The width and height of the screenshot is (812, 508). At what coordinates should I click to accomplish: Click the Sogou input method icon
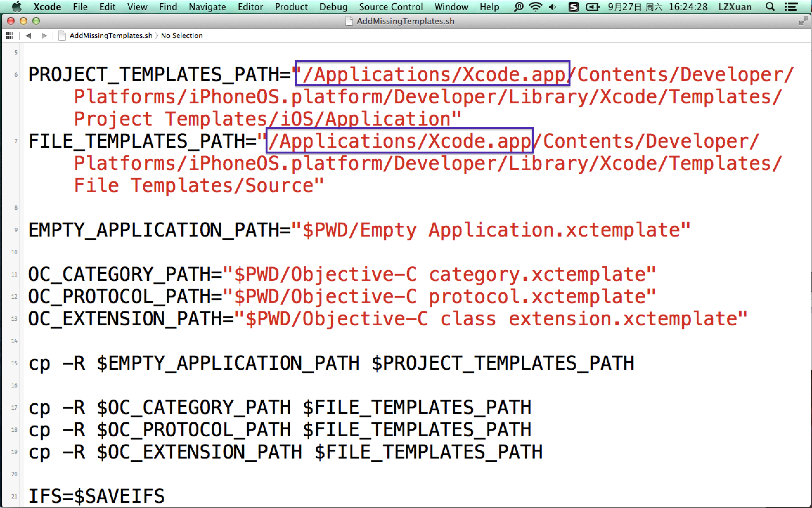[573, 7]
